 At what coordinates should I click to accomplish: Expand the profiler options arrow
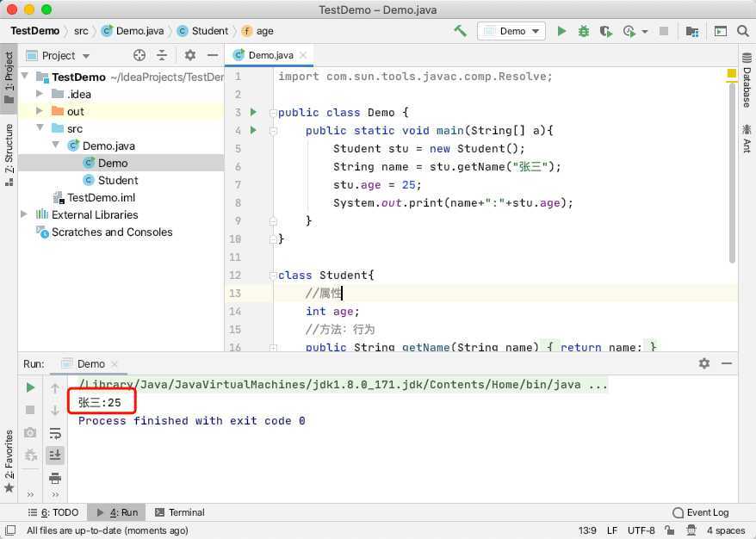pyautogui.click(x=645, y=32)
